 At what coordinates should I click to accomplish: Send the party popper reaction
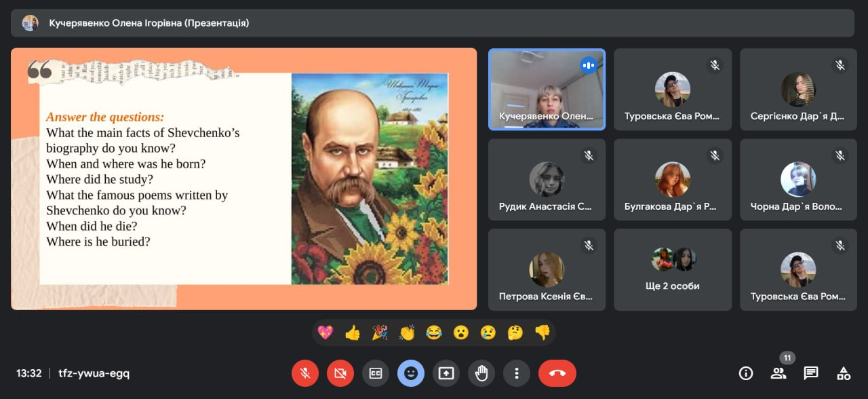(380, 332)
